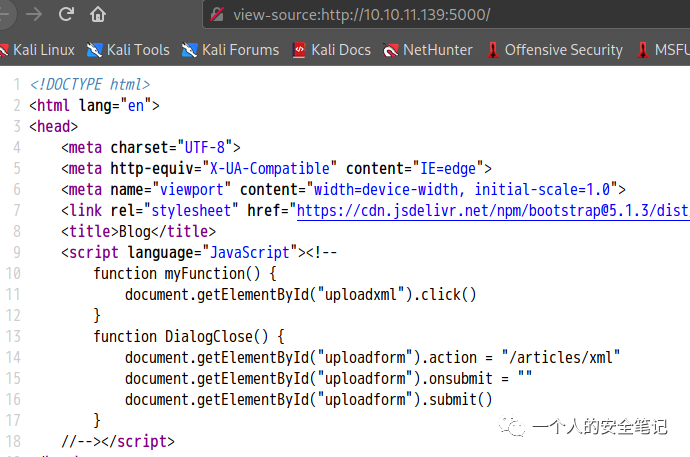Click the MSFU bookmark favicon
Image resolution: width=690 pixels, height=457 pixels.
(643, 50)
